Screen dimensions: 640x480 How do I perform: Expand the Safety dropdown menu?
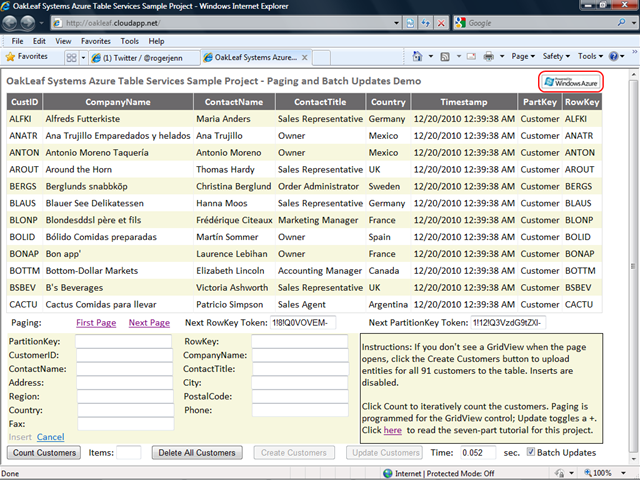[557, 57]
